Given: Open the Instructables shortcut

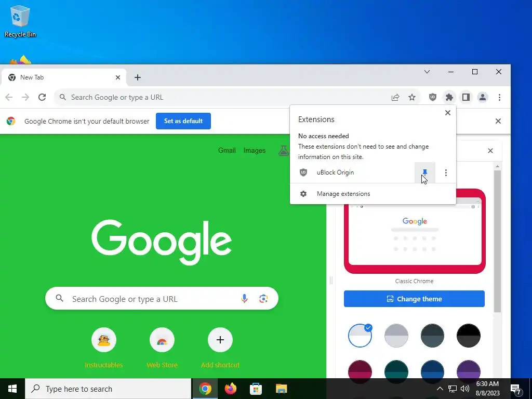Looking at the screenshot, I should coord(104,348).
